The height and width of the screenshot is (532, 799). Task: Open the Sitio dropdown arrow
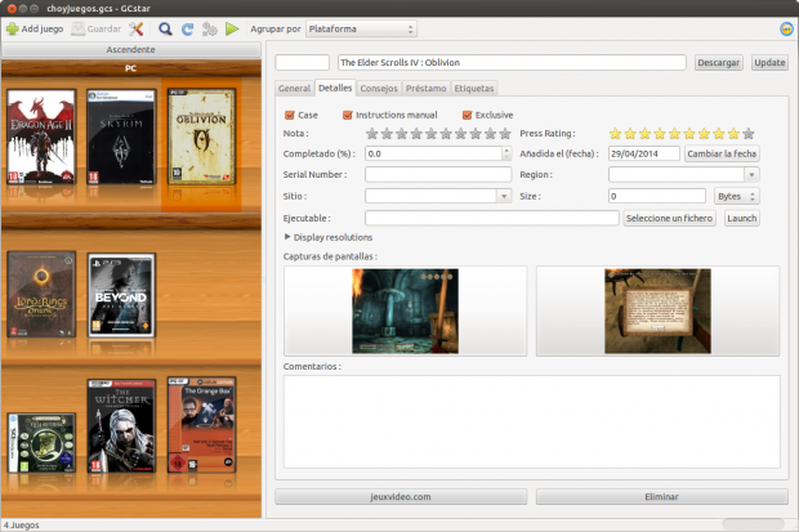click(x=504, y=196)
